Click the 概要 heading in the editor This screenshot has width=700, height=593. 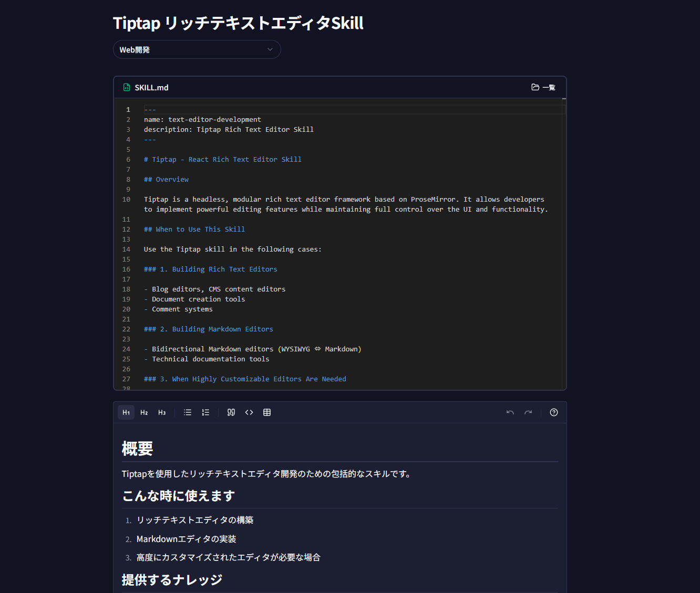pos(138,449)
